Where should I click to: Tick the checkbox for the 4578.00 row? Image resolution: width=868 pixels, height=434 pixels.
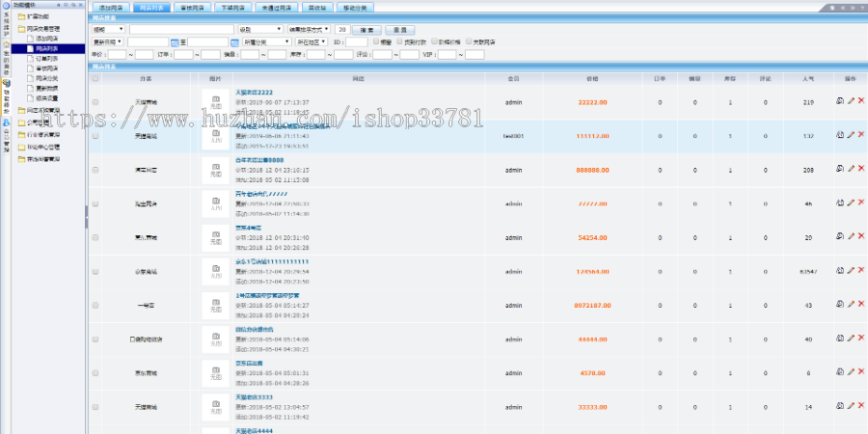click(x=95, y=373)
